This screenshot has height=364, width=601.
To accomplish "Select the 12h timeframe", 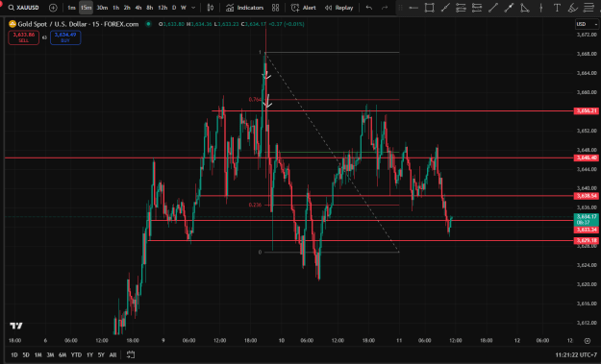I will click(163, 8).
